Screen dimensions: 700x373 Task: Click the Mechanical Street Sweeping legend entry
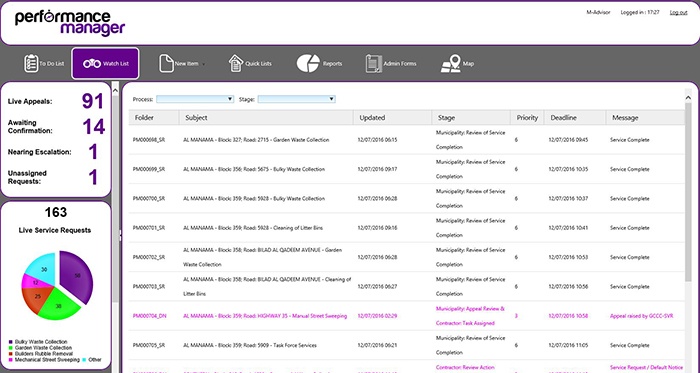click(x=44, y=360)
